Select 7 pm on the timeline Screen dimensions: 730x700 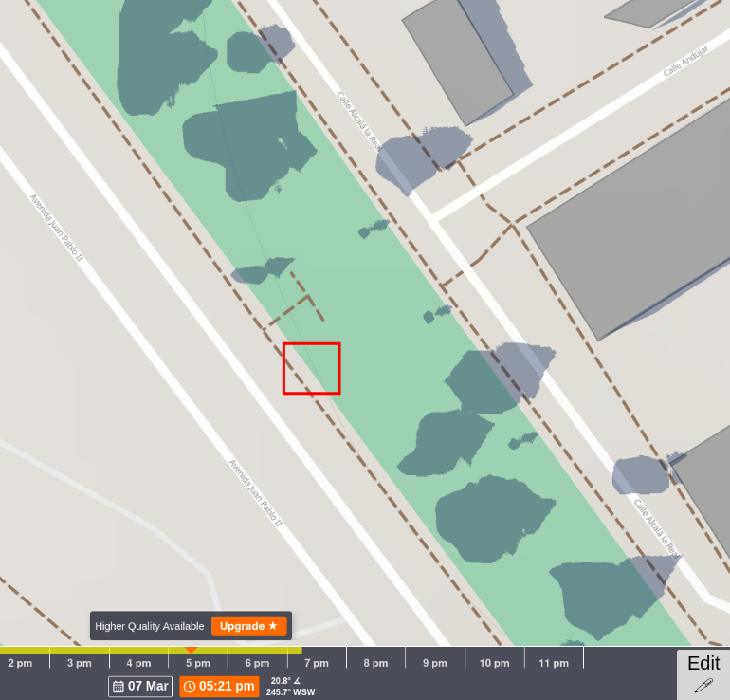pos(317,663)
